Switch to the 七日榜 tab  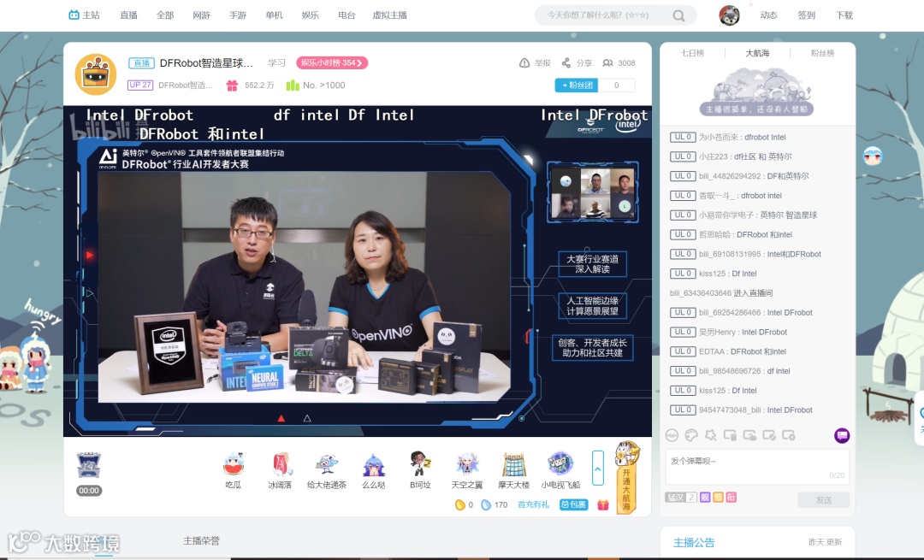(692, 53)
